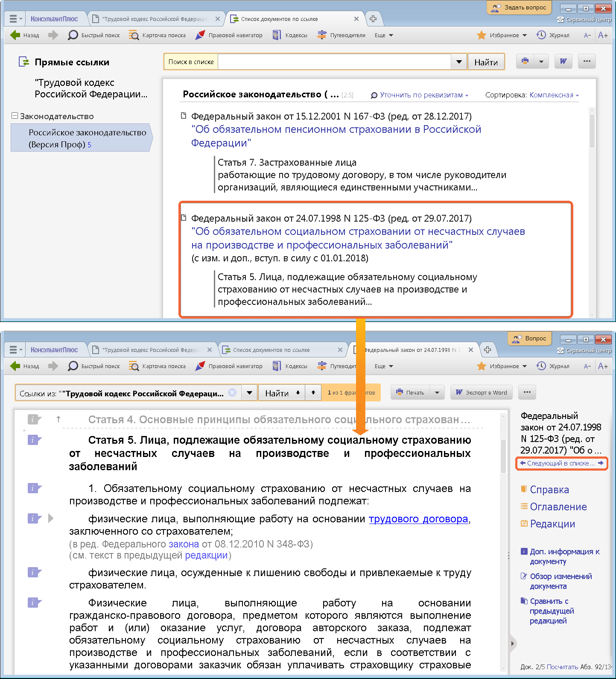Click info icon beside Статья 5 heading
This screenshot has width=616, height=679.
(34, 439)
